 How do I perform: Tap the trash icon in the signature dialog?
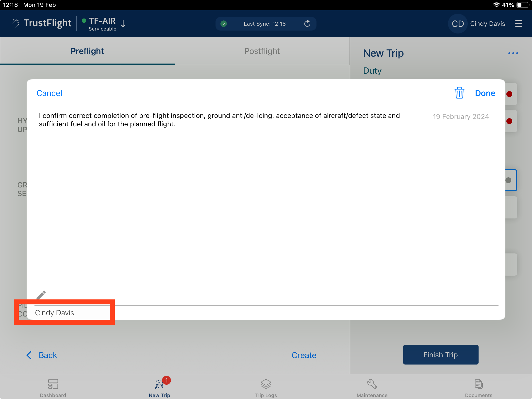(x=459, y=93)
